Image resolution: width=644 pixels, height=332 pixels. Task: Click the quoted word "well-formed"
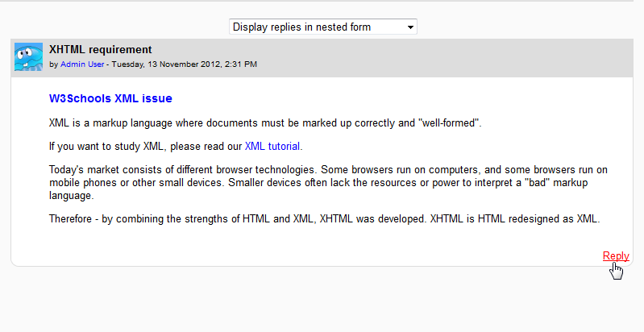tap(446, 122)
